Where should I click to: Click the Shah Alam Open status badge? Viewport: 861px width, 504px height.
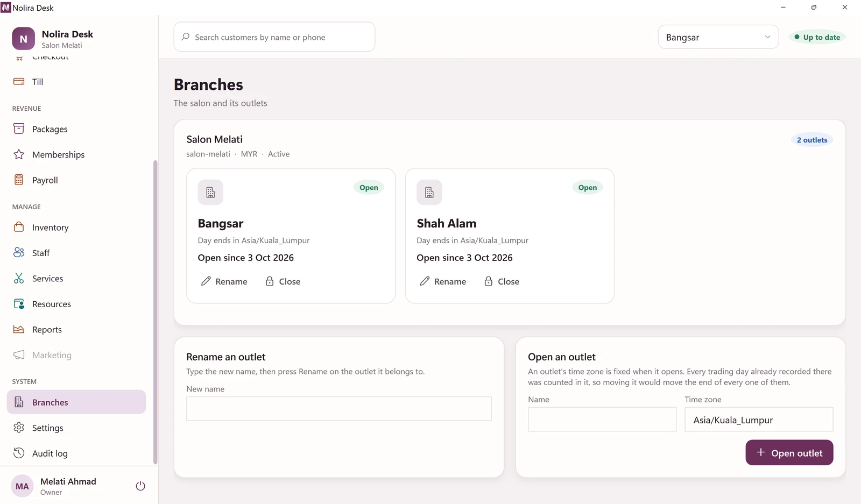coord(588,188)
